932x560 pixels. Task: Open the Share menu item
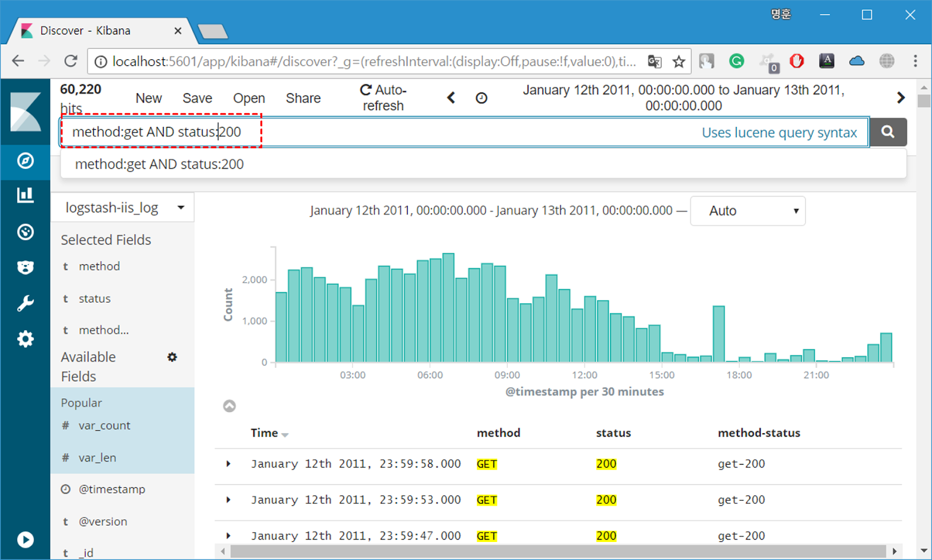303,98
